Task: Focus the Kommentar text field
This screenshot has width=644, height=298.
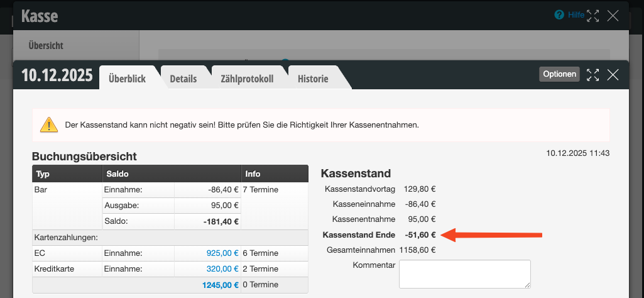Action: [x=464, y=274]
